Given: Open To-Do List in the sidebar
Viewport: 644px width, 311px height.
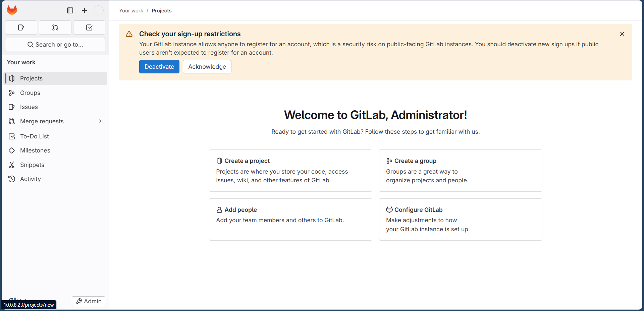Looking at the screenshot, I should point(55,136).
